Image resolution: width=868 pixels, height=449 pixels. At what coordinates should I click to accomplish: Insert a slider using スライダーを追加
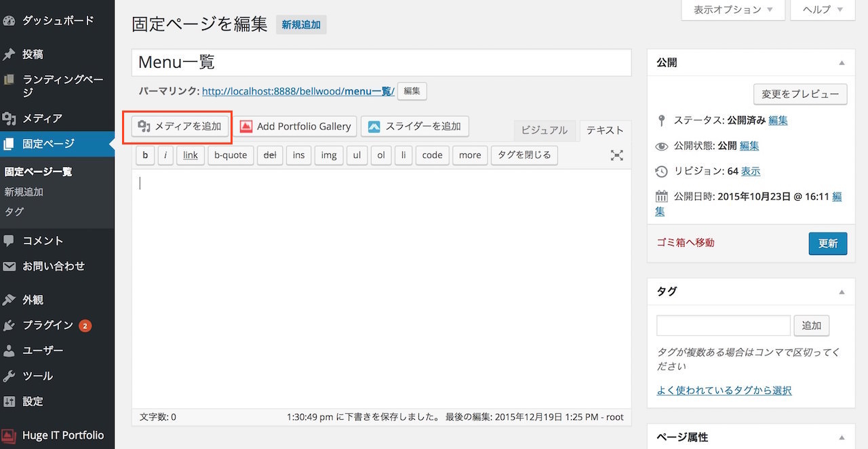tap(416, 126)
